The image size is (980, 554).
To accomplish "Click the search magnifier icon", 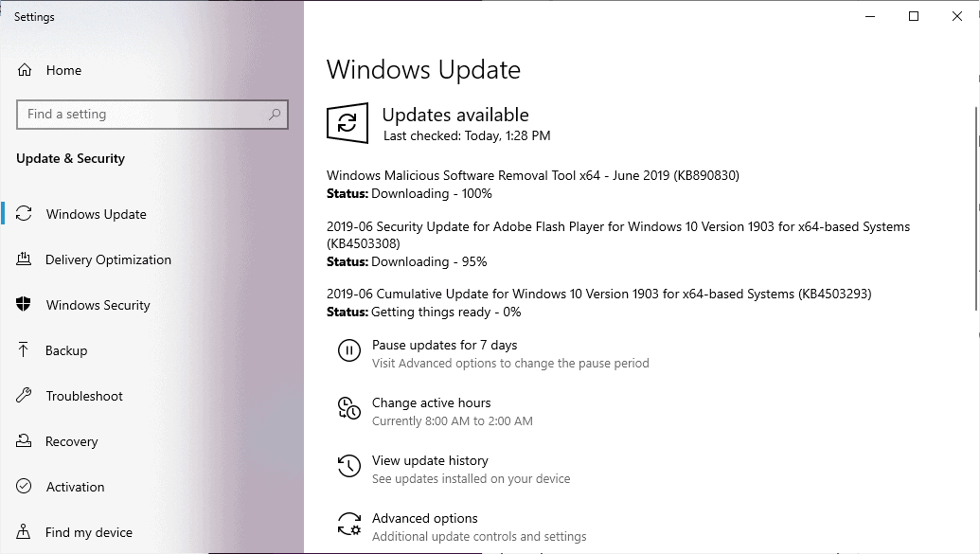I will 275,115.
